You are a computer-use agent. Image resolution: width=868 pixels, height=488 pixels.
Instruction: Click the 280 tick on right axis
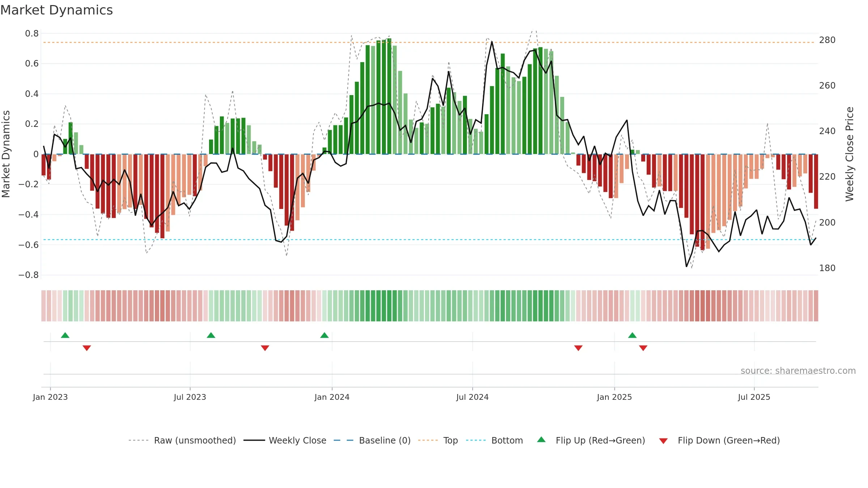(827, 40)
